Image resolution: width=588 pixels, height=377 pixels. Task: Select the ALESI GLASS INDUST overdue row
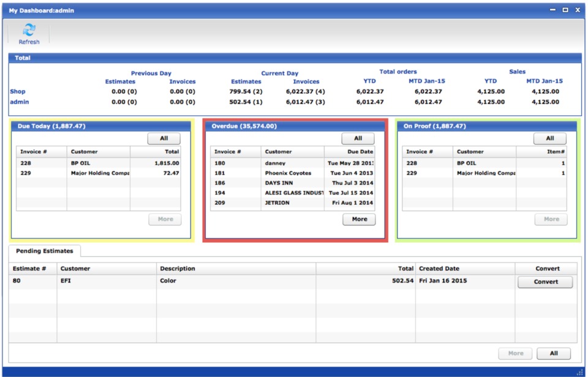click(x=293, y=192)
